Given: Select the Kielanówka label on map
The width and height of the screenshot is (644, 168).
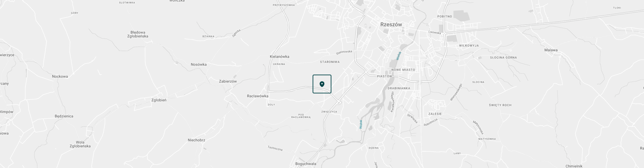Looking at the screenshot, I should tap(279, 57).
